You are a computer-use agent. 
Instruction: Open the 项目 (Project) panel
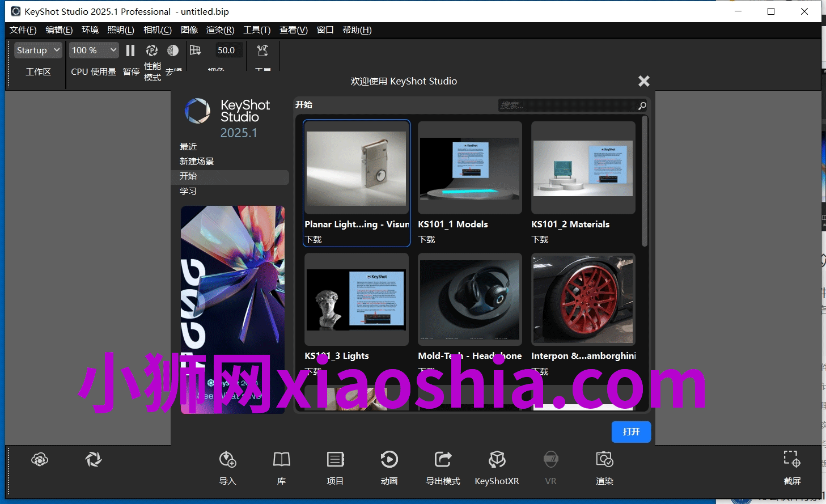point(334,466)
